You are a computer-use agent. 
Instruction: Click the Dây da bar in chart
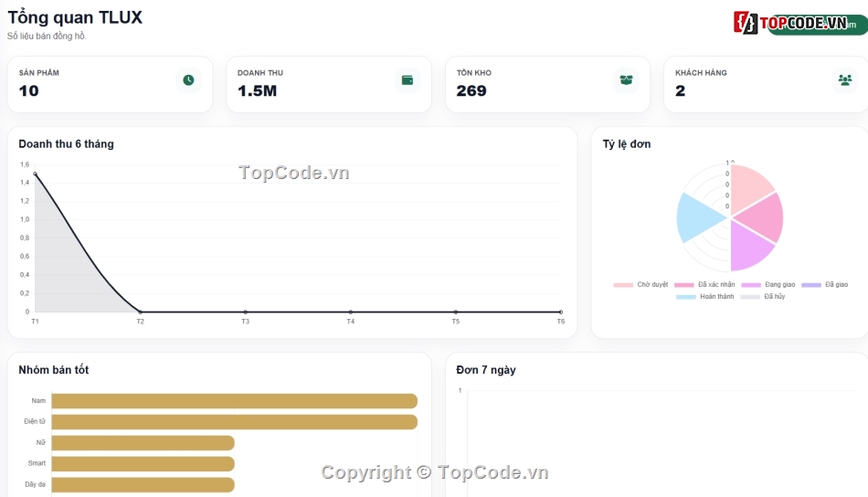(x=143, y=485)
